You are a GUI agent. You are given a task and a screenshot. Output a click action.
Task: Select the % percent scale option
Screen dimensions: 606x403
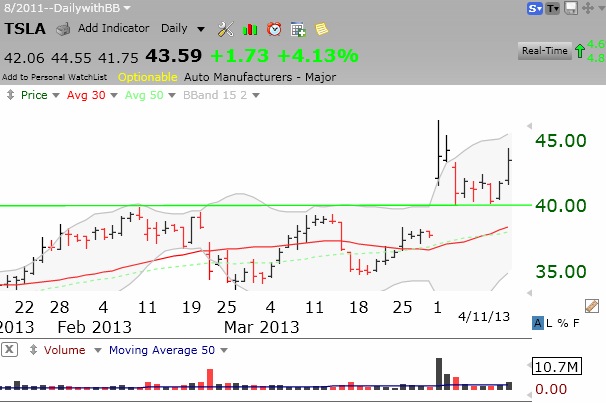click(x=563, y=323)
